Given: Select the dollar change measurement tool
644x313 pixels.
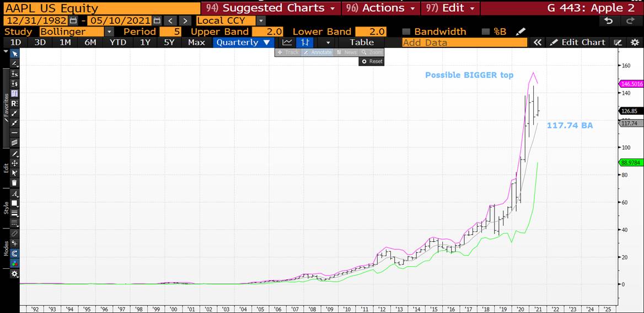Looking at the screenshot, I should pyautogui.click(x=15, y=83).
